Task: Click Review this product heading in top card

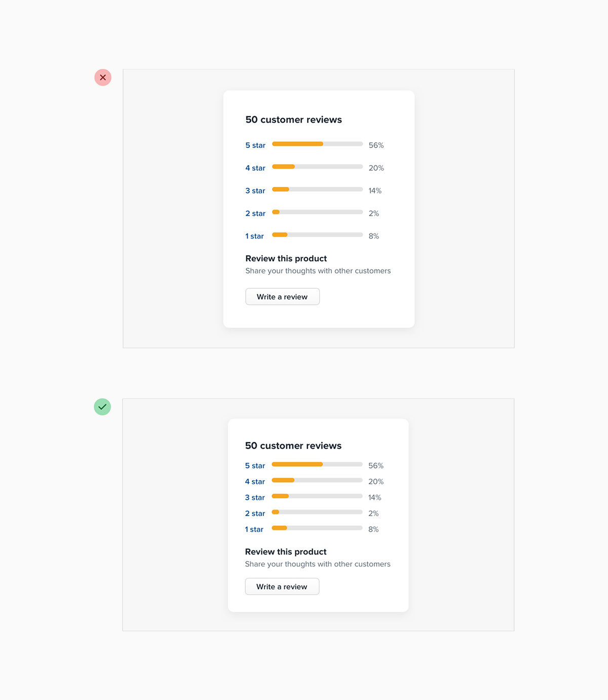Action: (286, 258)
